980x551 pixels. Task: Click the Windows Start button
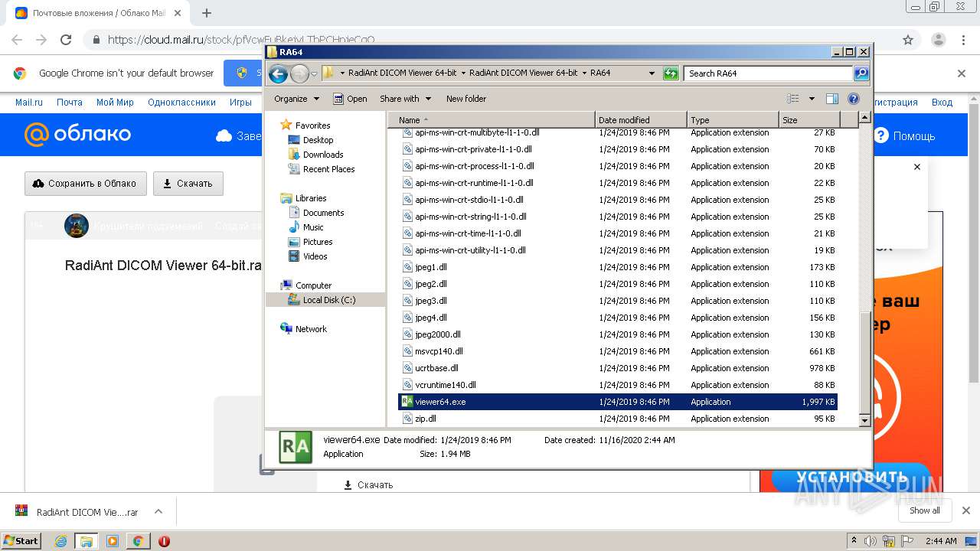(x=21, y=540)
